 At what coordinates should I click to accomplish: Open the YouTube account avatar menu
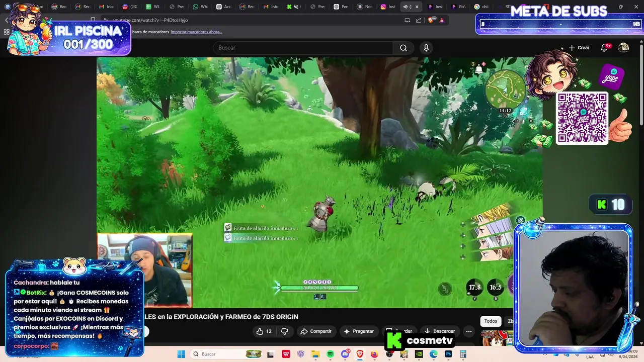click(x=623, y=48)
